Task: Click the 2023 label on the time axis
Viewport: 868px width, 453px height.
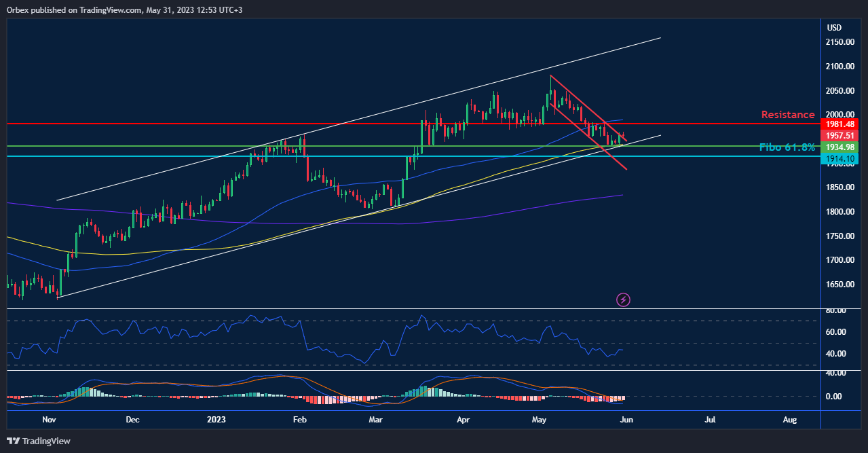Action: [x=215, y=420]
